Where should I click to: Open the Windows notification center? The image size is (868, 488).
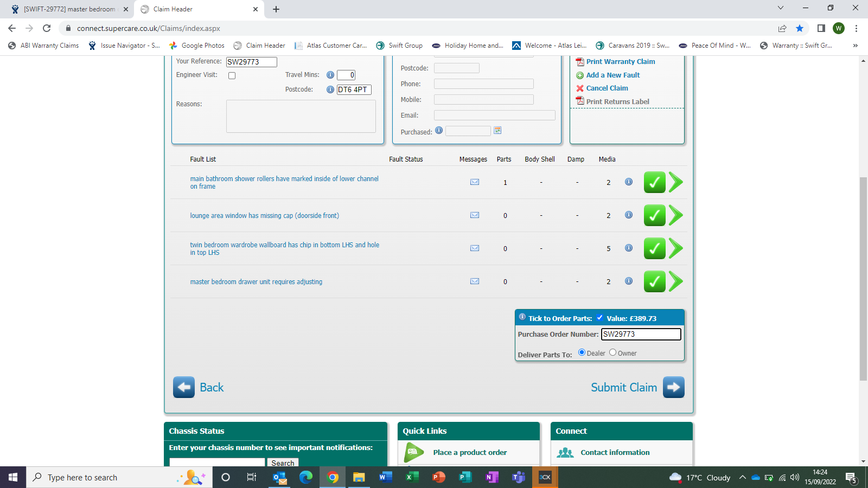851,478
